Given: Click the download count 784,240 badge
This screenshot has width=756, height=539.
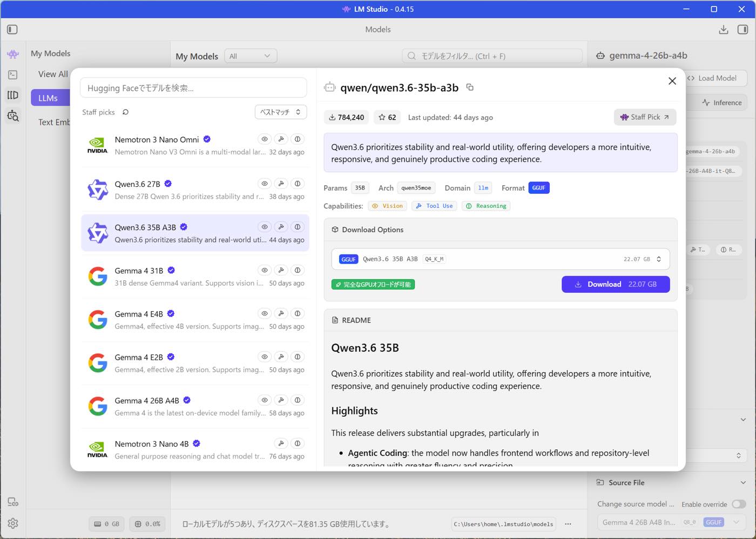Looking at the screenshot, I should click(346, 117).
